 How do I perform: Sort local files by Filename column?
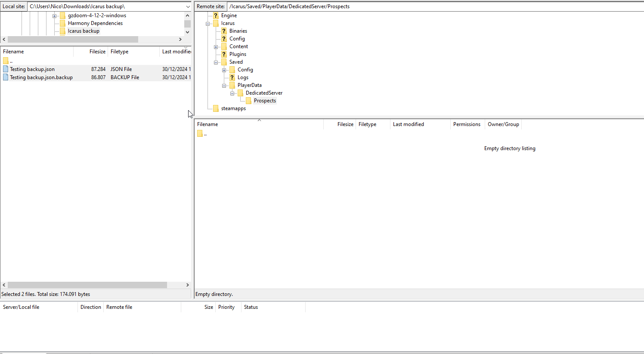37,52
